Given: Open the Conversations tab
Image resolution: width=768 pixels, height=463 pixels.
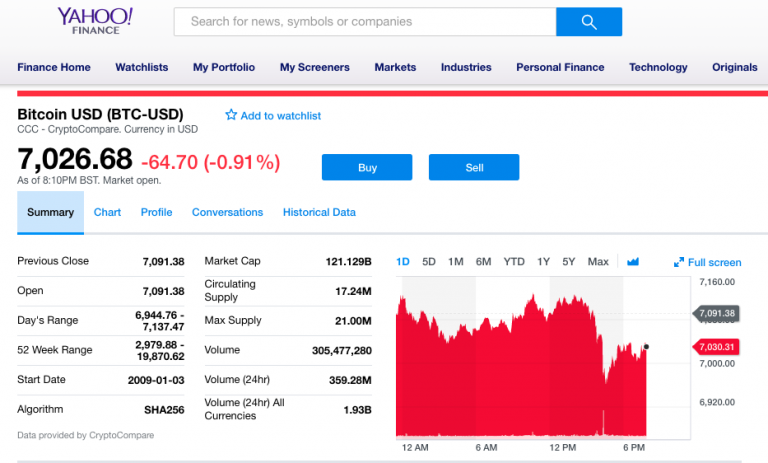Looking at the screenshot, I should pyautogui.click(x=227, y=212).
